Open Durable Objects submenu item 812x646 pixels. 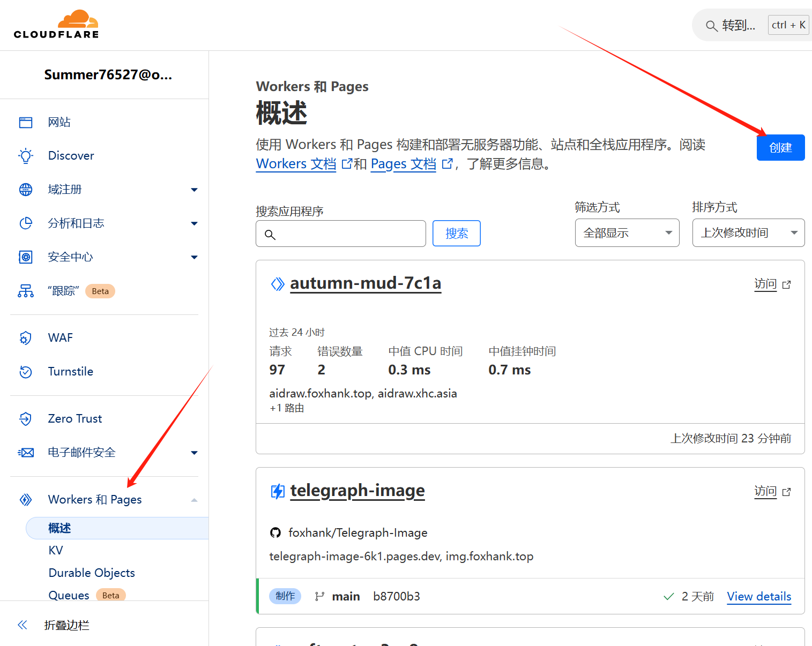tap(92, 573)
